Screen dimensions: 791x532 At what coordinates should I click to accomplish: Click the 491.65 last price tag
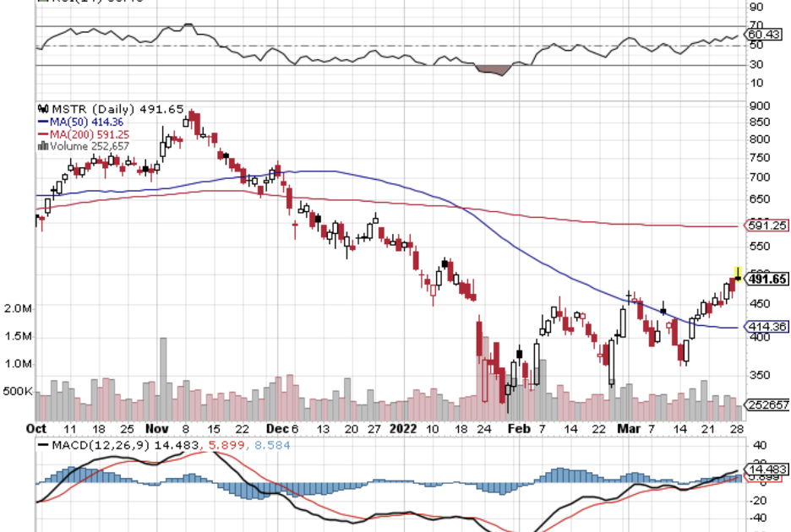767,279
